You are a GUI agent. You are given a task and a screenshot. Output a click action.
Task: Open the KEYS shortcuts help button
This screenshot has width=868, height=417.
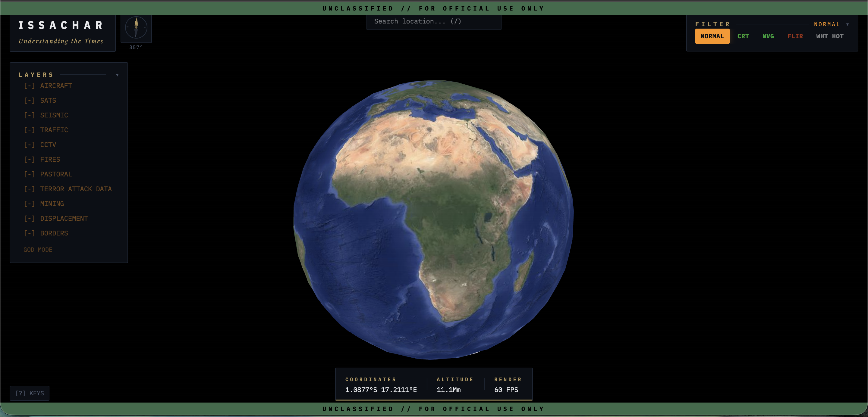coord(30,394)
